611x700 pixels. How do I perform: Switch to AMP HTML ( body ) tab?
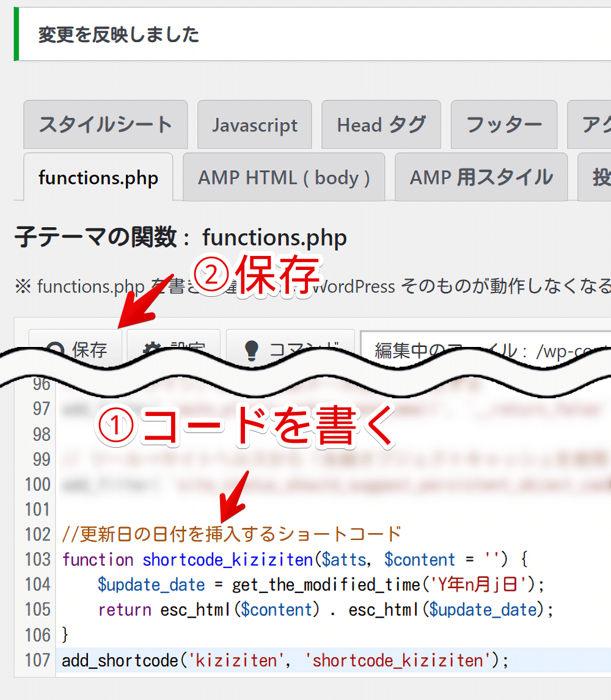click(284, 177)
